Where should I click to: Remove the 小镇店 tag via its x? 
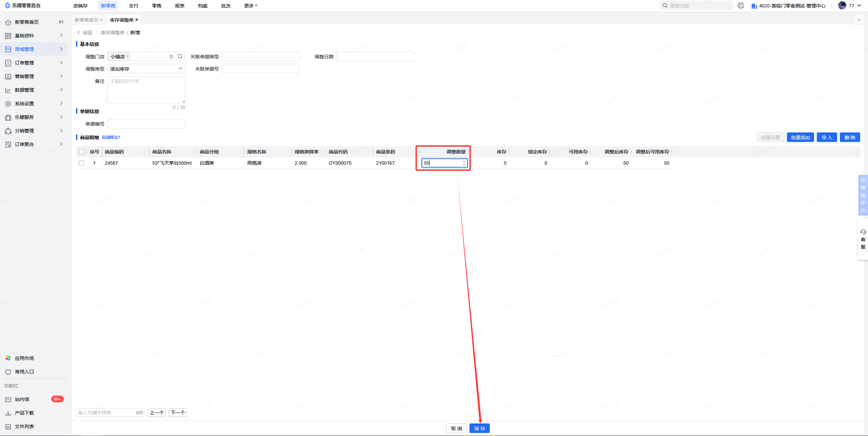128,57
